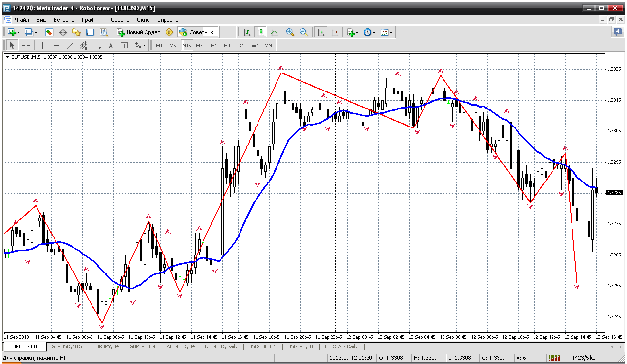The width and height of the screenshot is (627, 364).
Task: Switch to the USDCAD,Daily chart tab
Action: (x=341, y=346)
